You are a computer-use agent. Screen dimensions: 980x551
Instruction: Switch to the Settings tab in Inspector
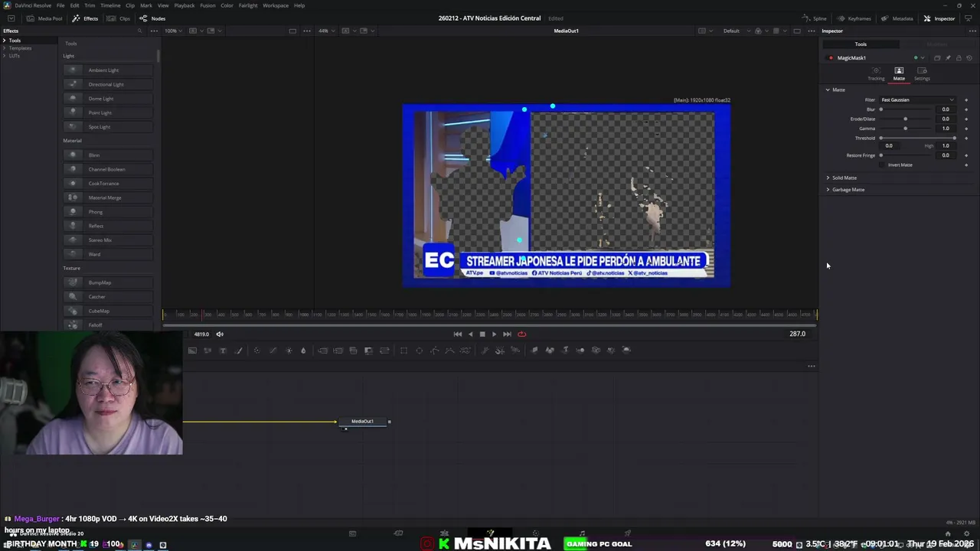922,73
